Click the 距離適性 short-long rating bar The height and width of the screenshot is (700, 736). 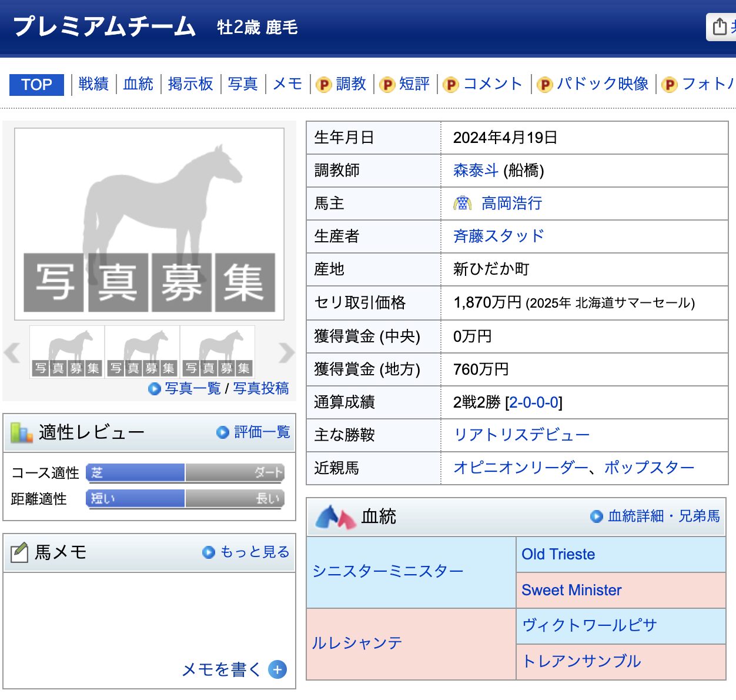click(x=185, y=499)
